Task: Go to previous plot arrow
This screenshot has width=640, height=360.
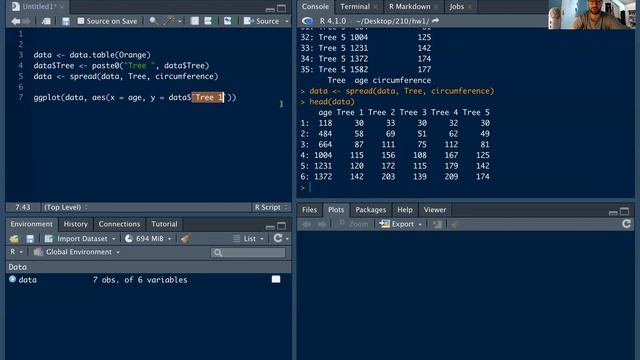Action: (x=307, y=224)
